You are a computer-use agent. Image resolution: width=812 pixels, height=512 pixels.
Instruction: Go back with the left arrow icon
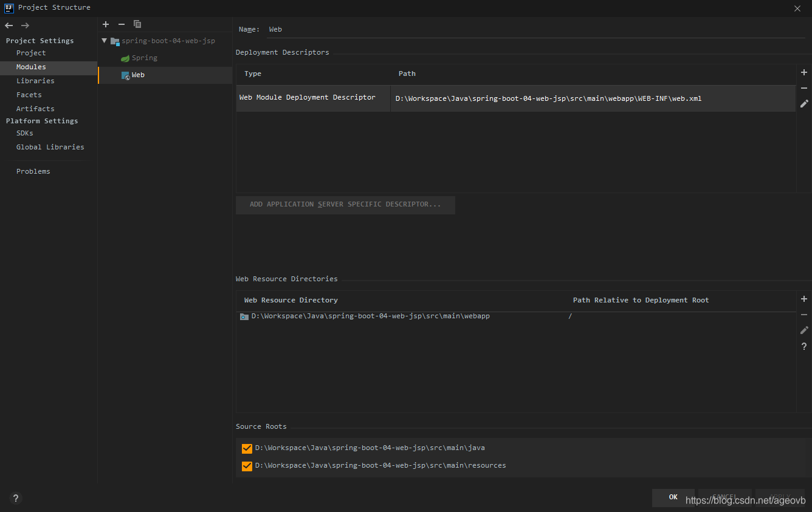tap(9, 26)
